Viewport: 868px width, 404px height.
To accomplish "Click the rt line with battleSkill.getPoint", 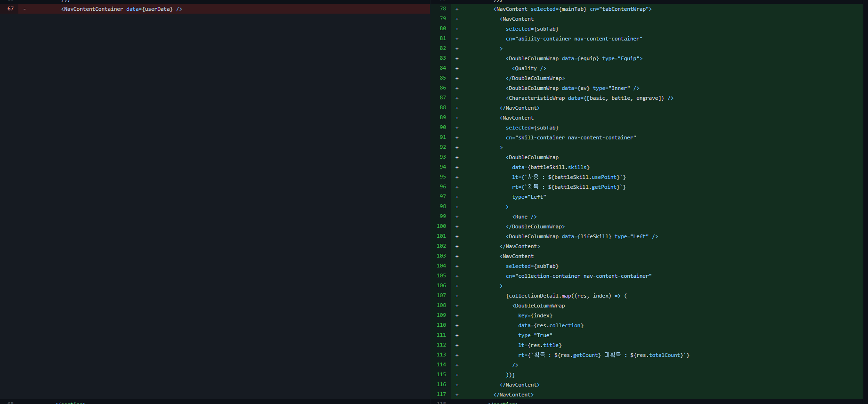I will [569, 187].
